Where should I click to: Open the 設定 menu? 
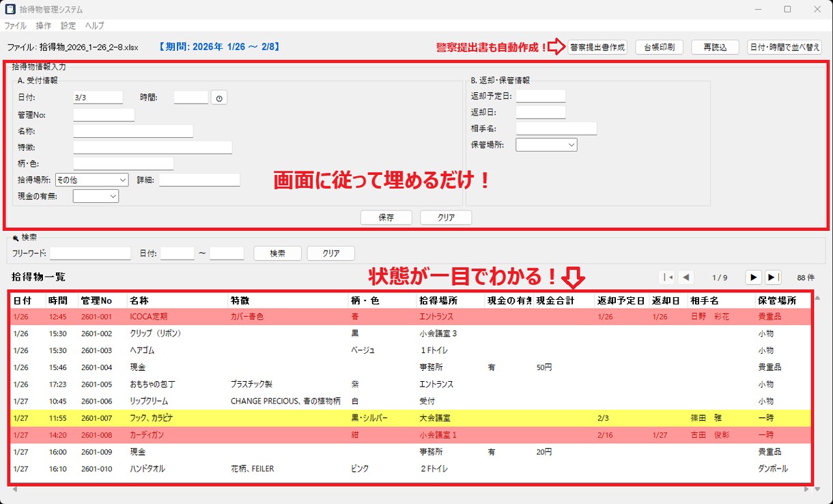click(68, 26)
